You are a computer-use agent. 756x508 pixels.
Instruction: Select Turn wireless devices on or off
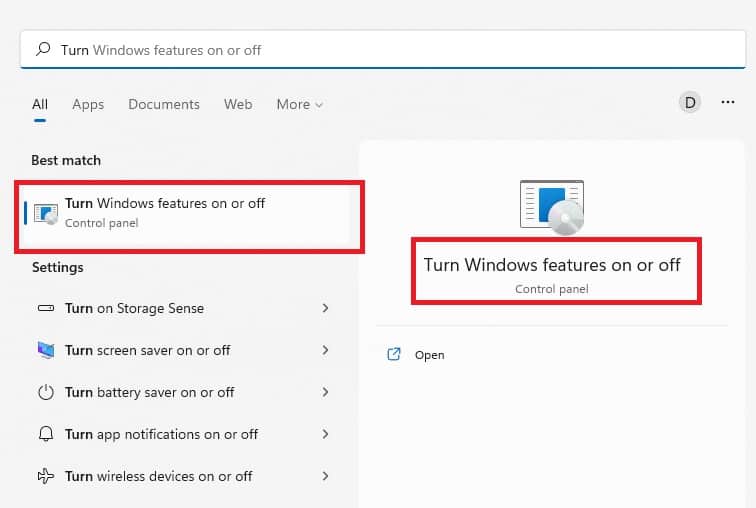click(159, 476)
